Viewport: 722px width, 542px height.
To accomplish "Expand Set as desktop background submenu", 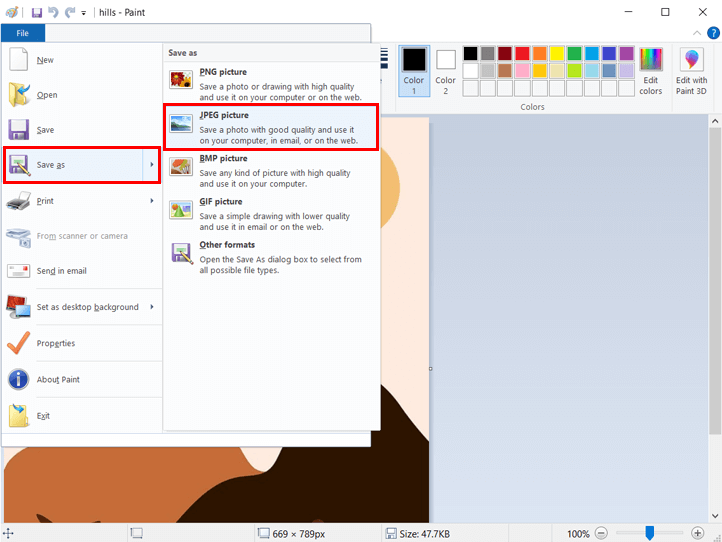I will [x=152, y=307].
